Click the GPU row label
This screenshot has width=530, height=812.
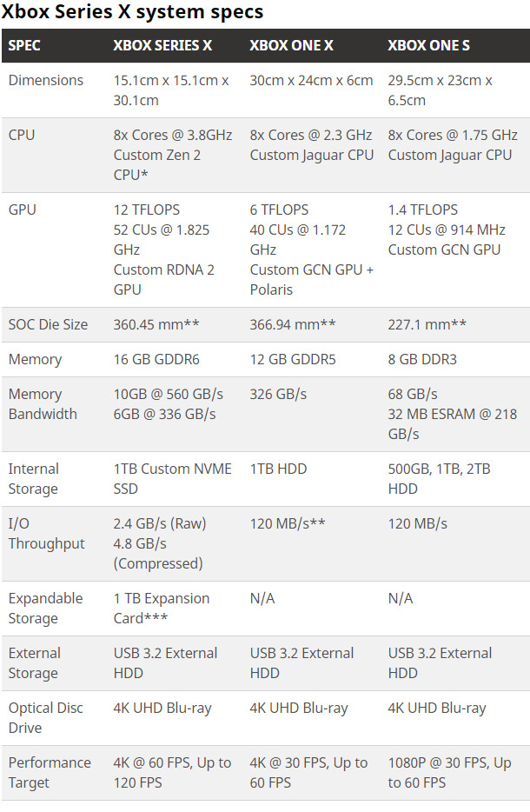coord(23,210)
